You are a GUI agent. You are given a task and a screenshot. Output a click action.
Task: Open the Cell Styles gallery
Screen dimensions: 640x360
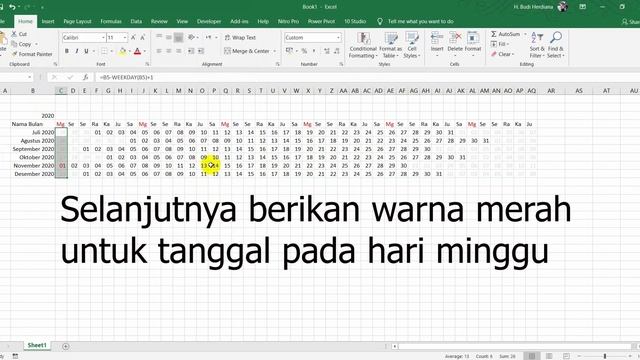coord(412,45)
